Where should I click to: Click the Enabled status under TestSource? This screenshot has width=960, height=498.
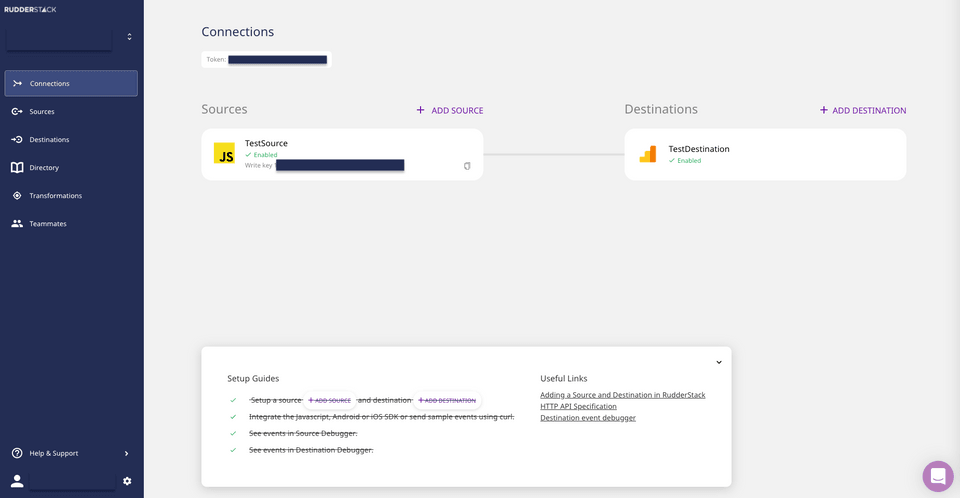pos(261,155)
